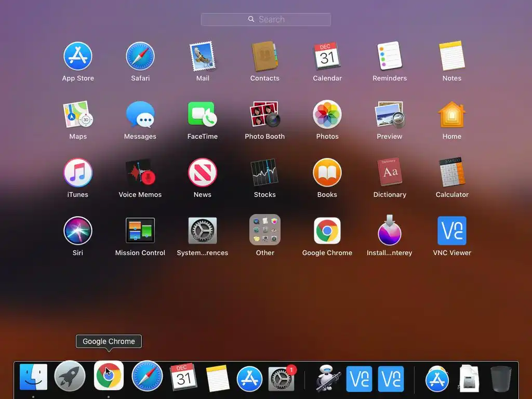Image resolution: width=532 pixels, height=399 pixels.
Task: Open the Trash in the Dock
Action: (x=500, y=378)
